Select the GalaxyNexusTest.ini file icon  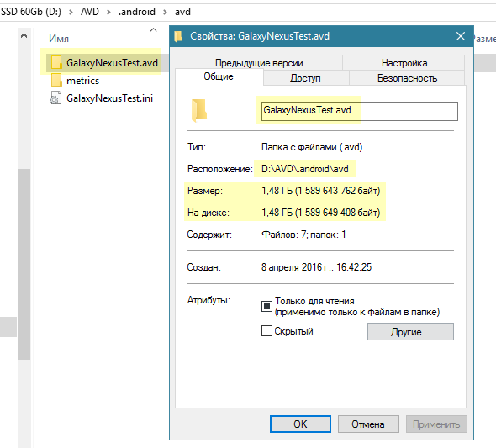(55, 98)
